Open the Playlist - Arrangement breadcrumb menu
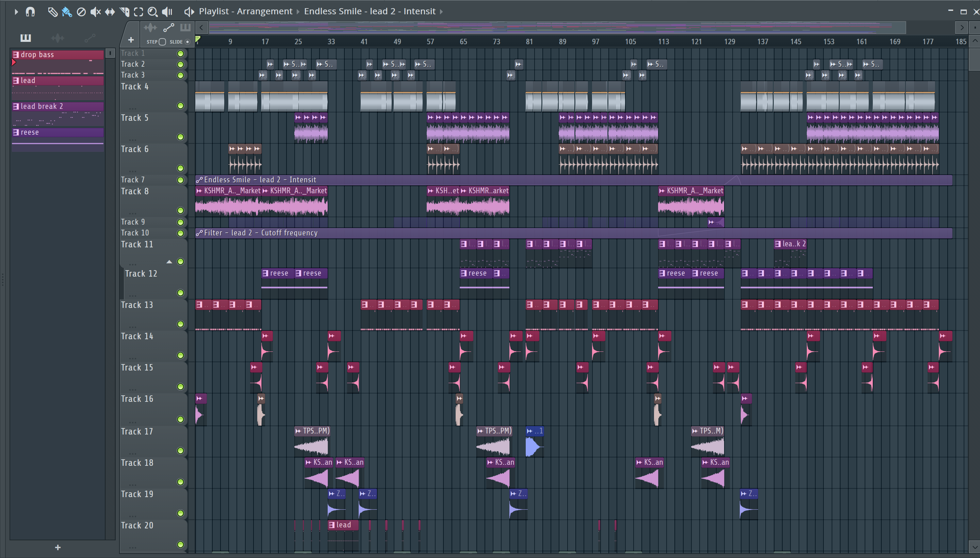The width and height of the screenshot is (980, 558). click(245, 11)
